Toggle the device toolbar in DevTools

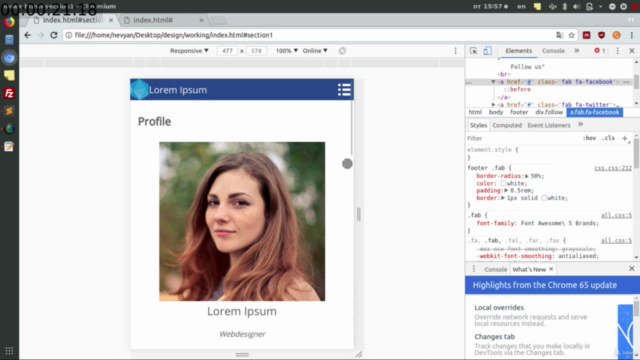pyautogui.click(x=487, y=51)
